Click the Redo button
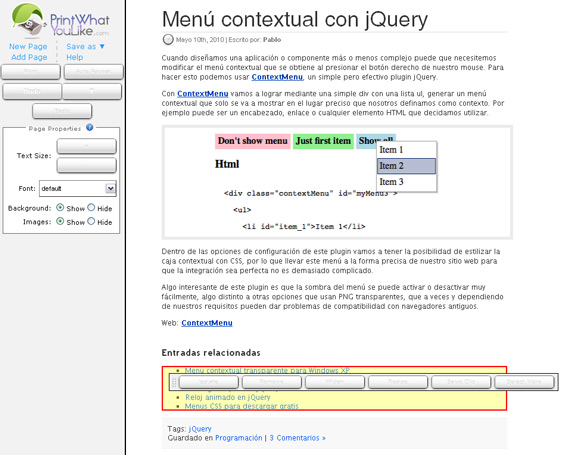 pos(62,111)
